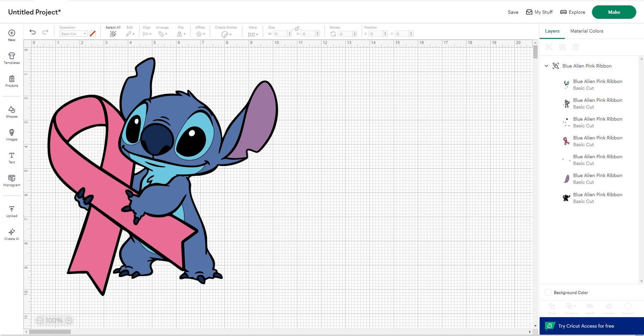644x336 pixels.
Task: Switch to the Material Colors tab
Action: [x=586, y=31]
